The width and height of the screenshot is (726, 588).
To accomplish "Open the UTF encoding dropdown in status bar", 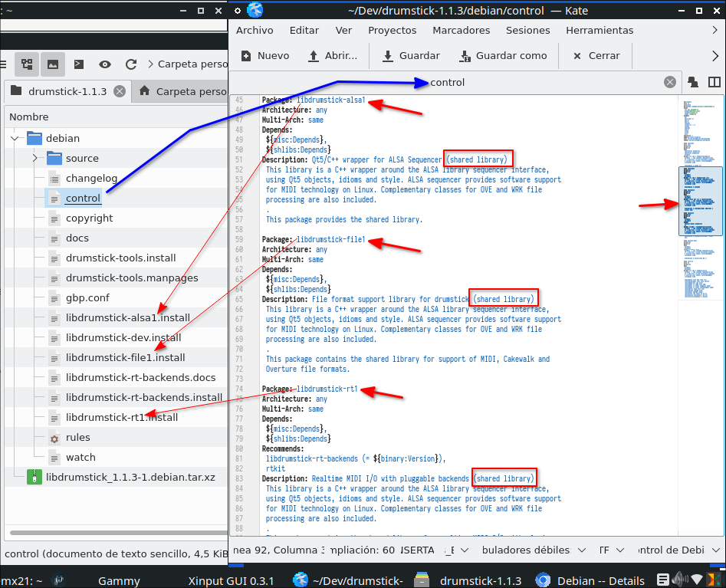I will [x=611, y=550].
